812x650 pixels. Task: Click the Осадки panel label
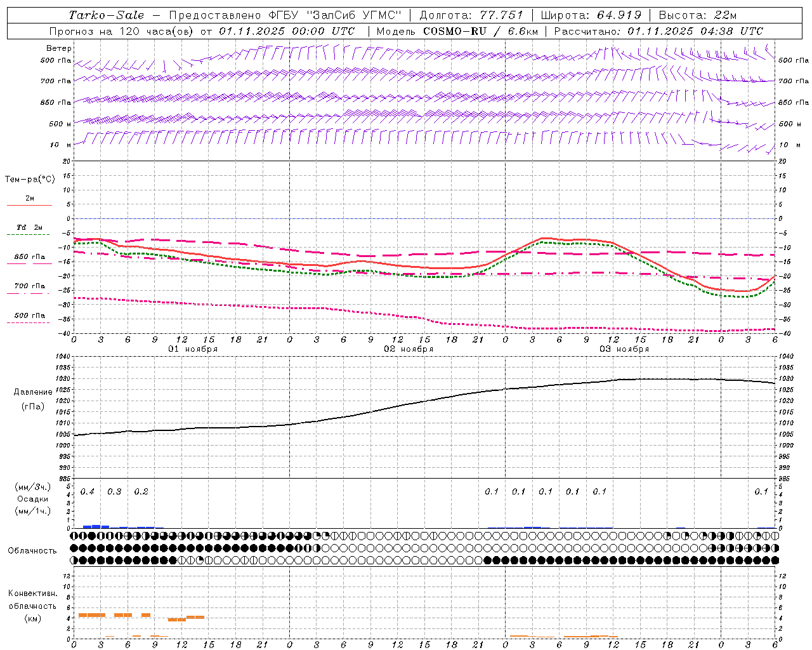(33, 499)
